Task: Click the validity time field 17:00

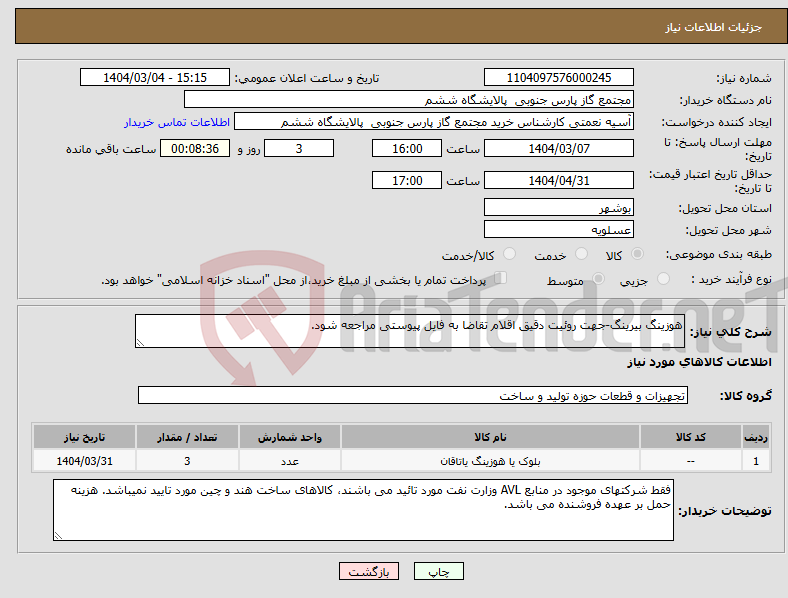Action: [x=407, y=180]
